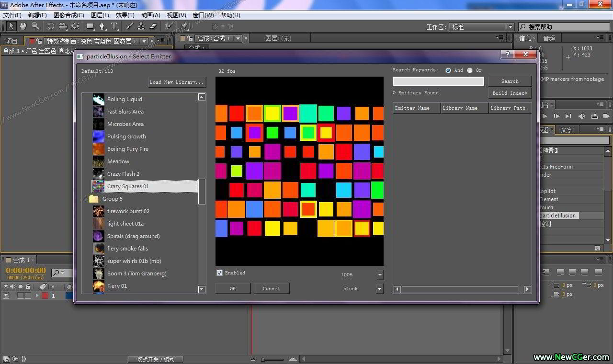
Task: Click the timeline zoom slider handle
Action: coord(263,359)
